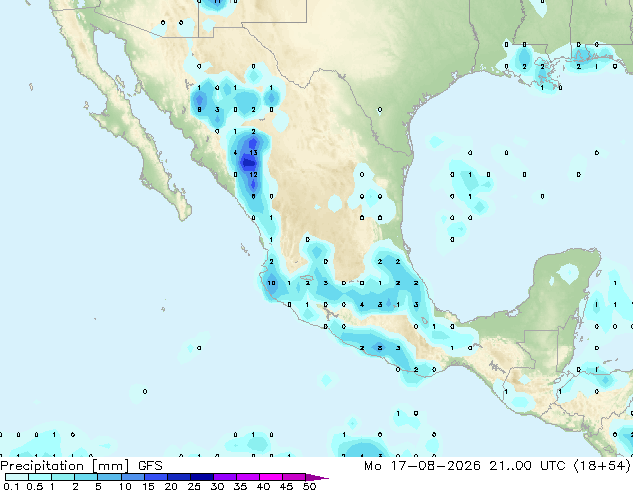
Task: Click the map precipitation value "13"
Action: pyautogui.click(x=254, y=153)
